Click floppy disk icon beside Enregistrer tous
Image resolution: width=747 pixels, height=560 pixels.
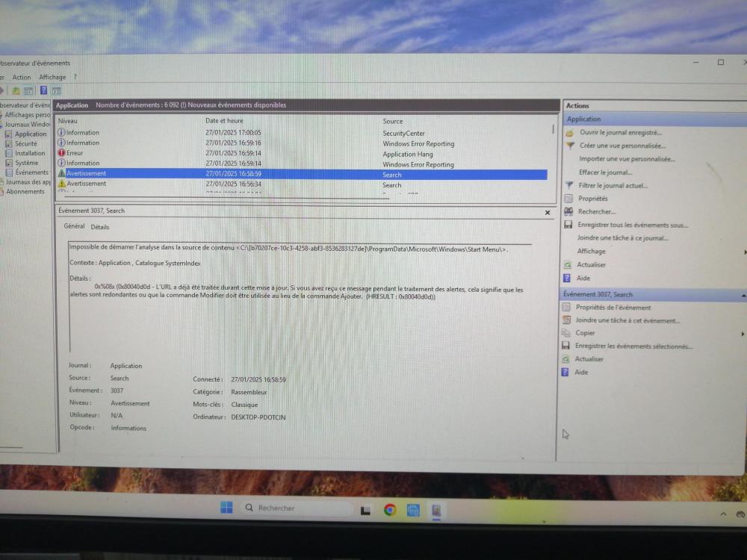[x=568, y=224]
